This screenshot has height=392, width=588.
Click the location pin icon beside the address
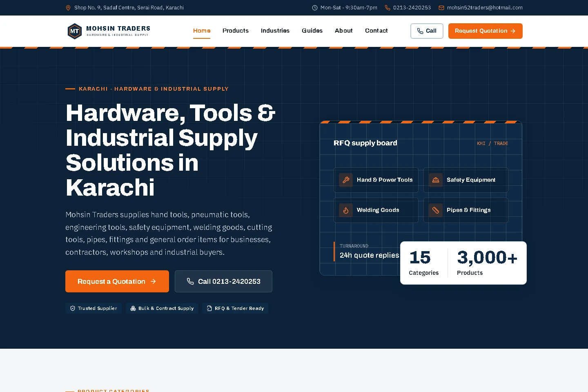(x=68, y=8)
